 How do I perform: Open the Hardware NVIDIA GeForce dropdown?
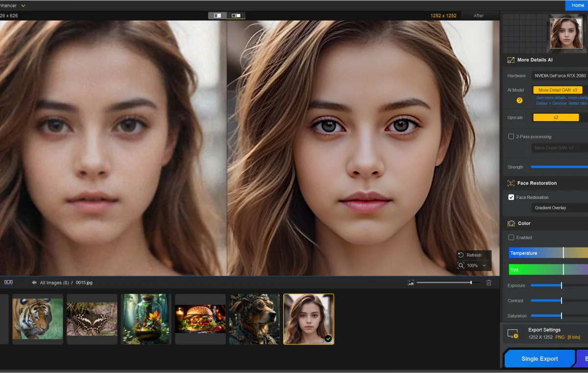(x=560, y=75)
